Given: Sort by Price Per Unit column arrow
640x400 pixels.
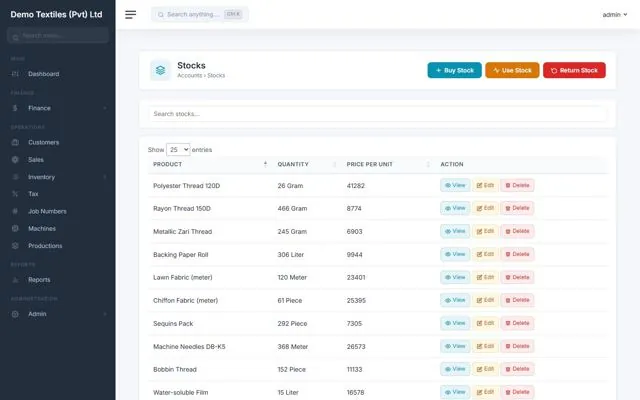Looking at the screenshot, I should [x=428, y=164].
